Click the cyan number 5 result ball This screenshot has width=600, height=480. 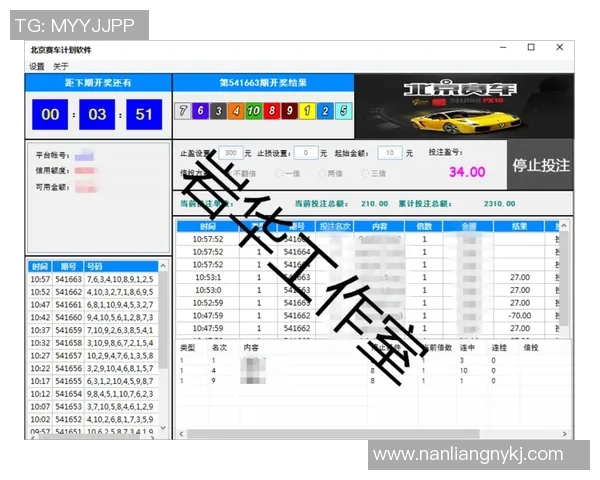[343, 111]
